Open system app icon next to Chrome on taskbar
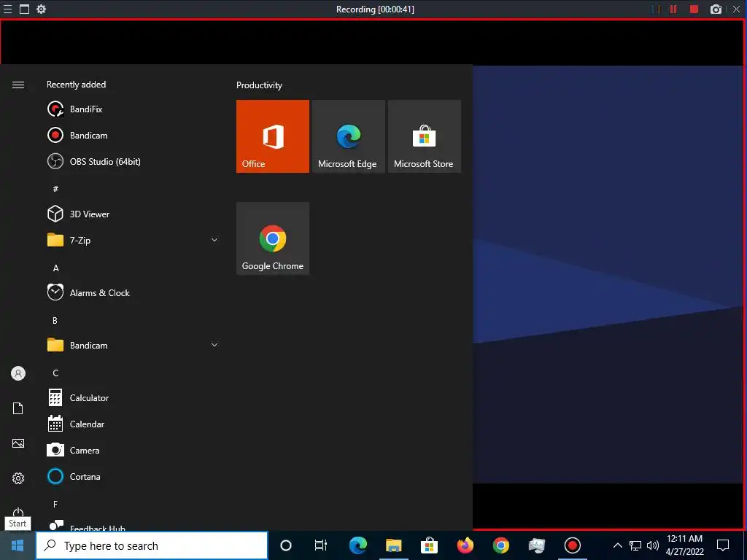 536,545
